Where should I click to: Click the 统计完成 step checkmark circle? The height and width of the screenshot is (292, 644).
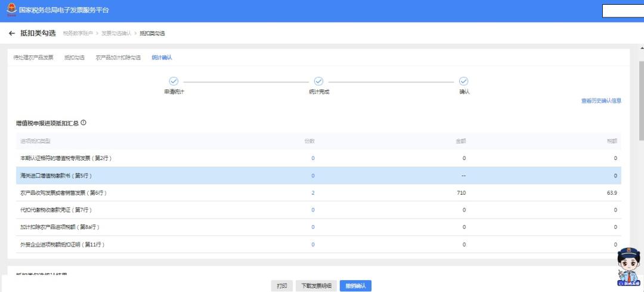(318, 81)
